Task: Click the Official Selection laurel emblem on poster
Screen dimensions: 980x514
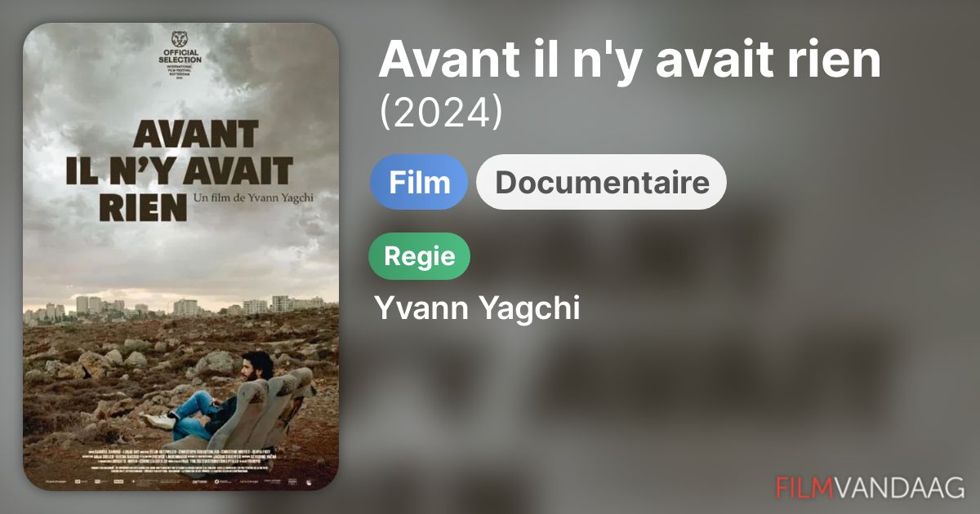Action: 180,40
